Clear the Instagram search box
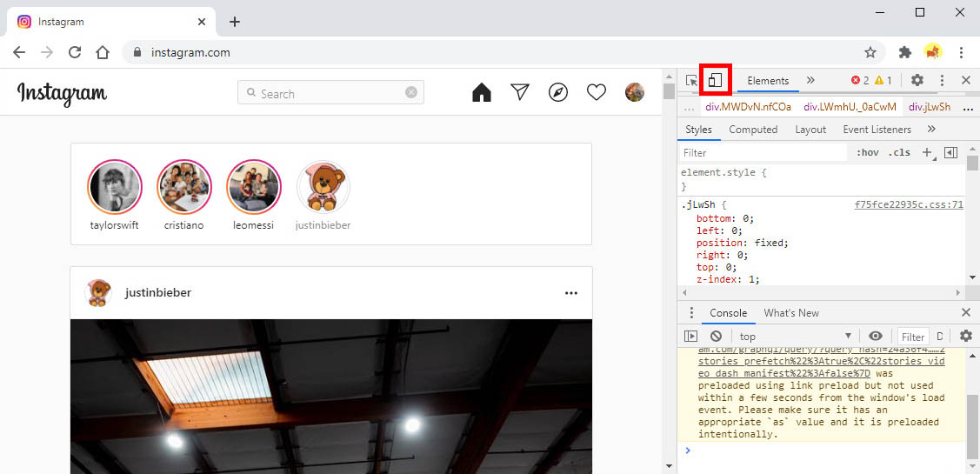This screenshot has height=474, width=980. point(411,92)
